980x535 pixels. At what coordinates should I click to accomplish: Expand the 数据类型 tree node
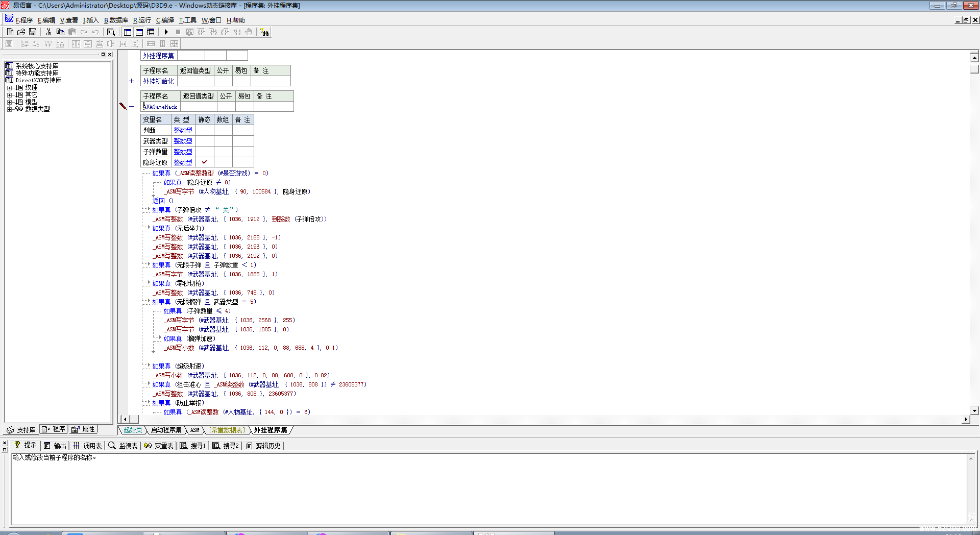pos(9,109)
